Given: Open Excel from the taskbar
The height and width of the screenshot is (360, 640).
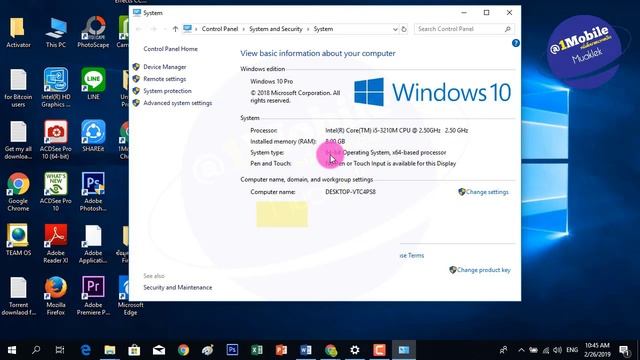Looking at the screenshot, I should (x=257, y=350).
